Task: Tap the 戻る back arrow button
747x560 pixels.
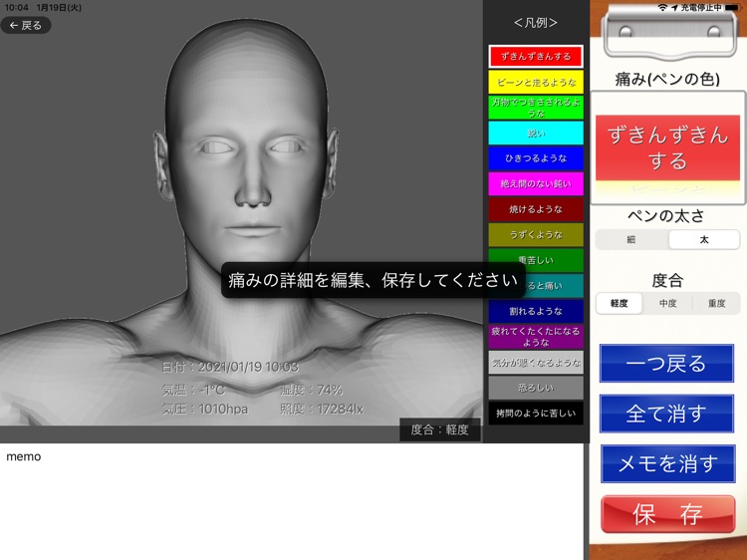Action: point(26,25)
